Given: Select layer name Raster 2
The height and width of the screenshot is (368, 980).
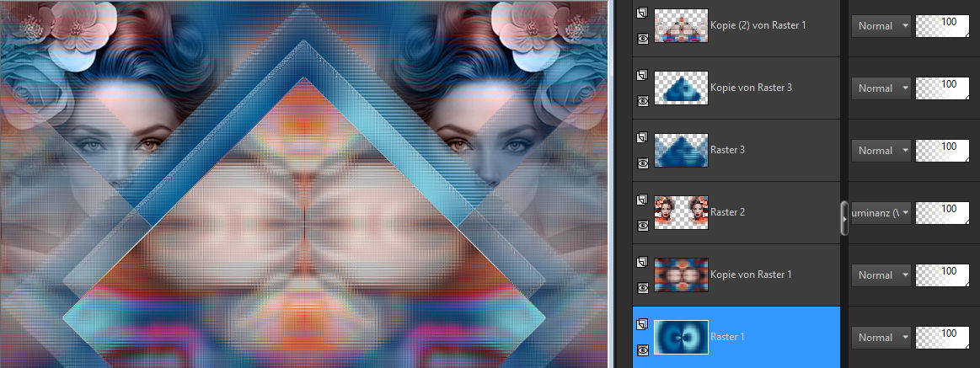Looking at the screenshot, I should (727, 212).
